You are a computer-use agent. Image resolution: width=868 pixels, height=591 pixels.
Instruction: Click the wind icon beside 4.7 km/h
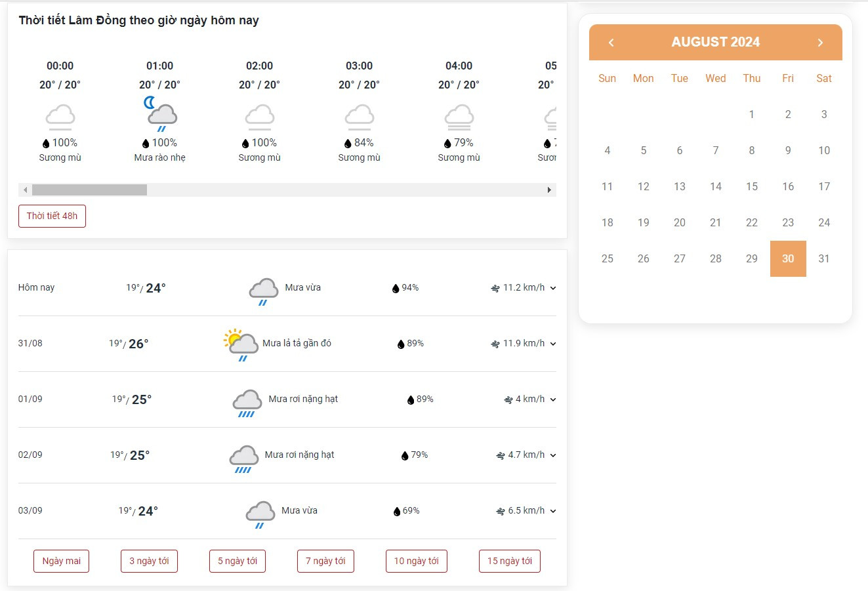coord(501,456)
